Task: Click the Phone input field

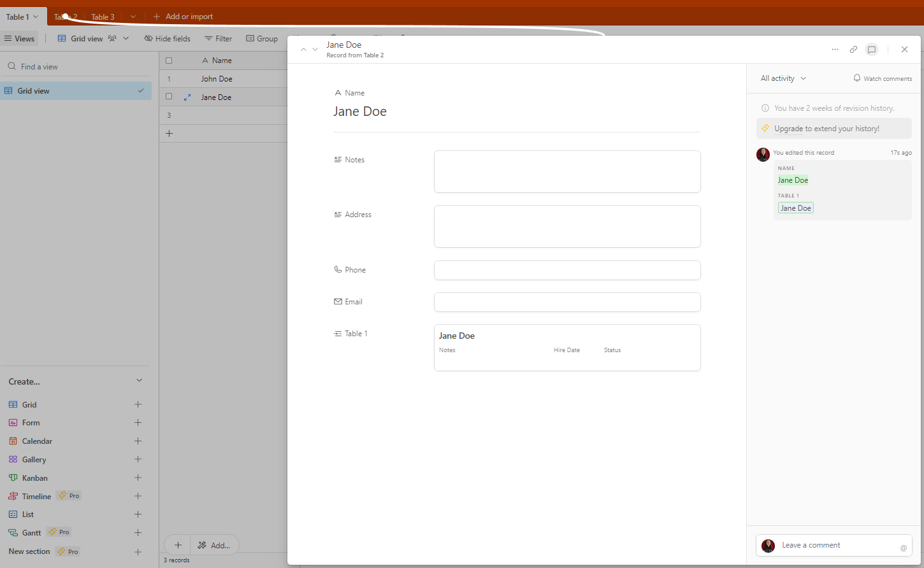Action: pyautogui.click(x=567, y=270)
